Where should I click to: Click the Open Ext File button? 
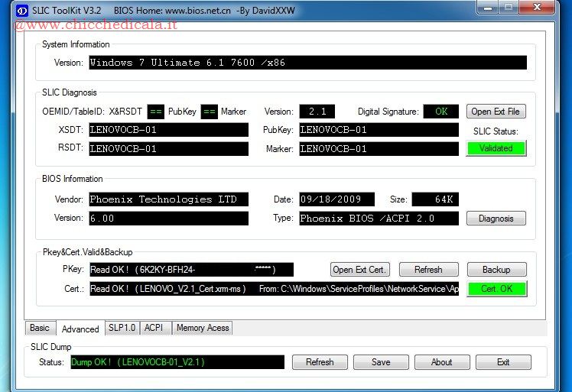click(x=496, y=112)
